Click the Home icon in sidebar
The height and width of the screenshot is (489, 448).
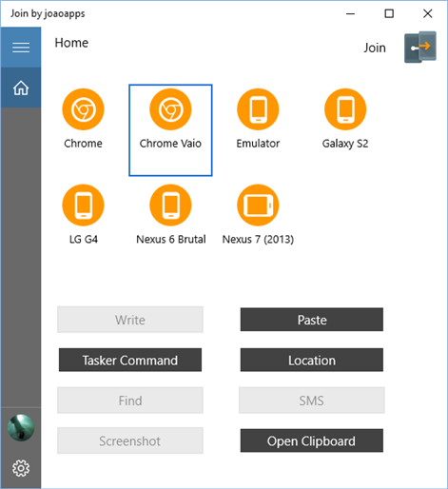(21, 88)
